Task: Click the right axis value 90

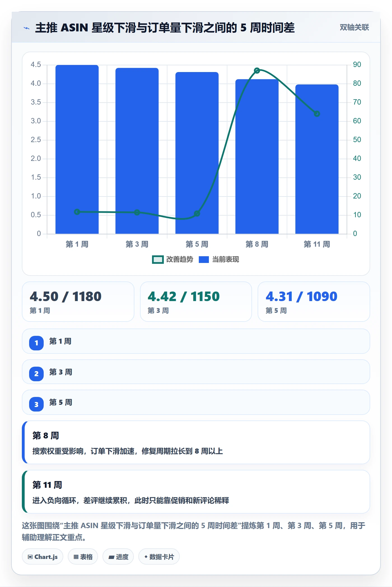Action: click(357, 64)
